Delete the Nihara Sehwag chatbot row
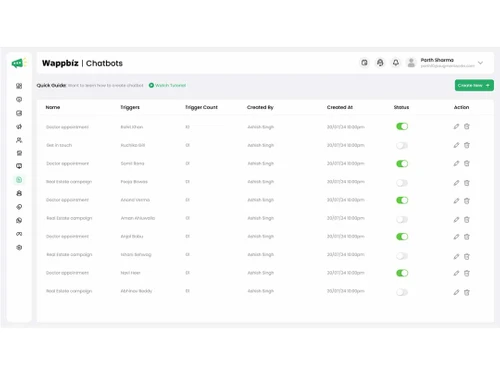Viewport: 500px width, 375px height. point(467,257)
